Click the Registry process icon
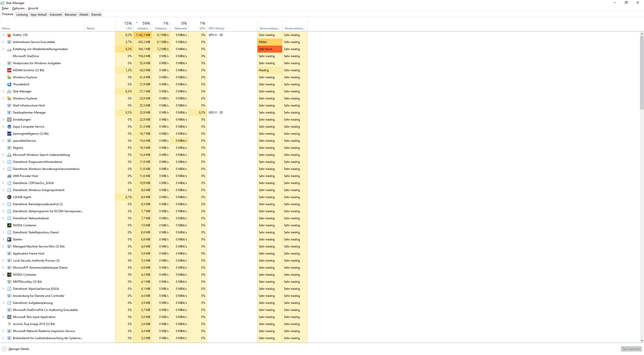 (x=9, y=148)
